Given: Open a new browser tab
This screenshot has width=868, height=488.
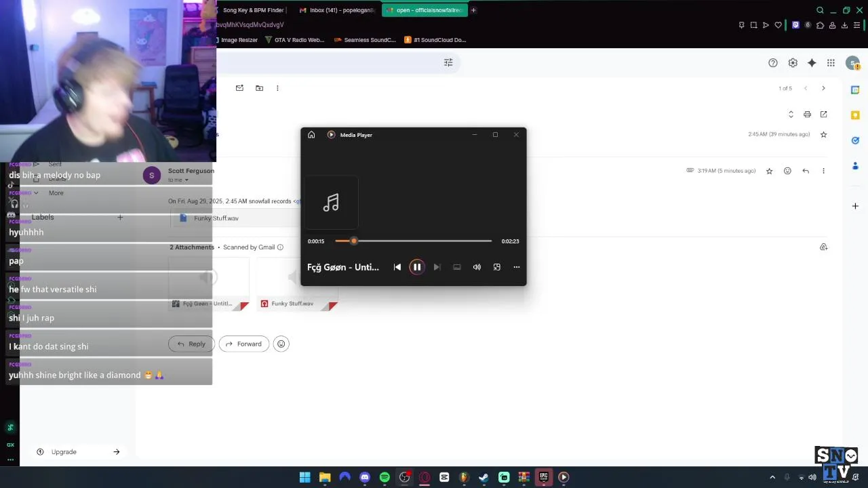Looking at the screenshot, I should [473, 10].
